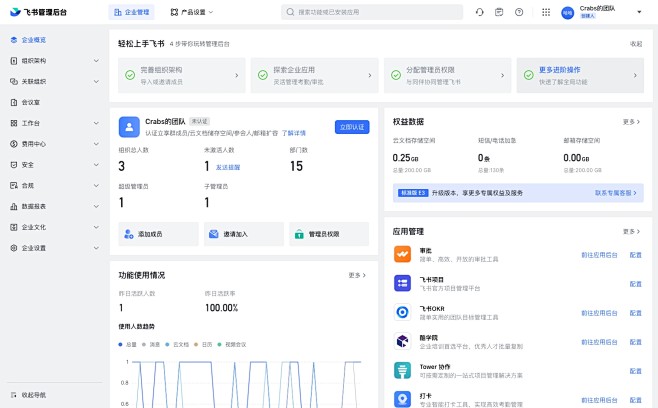
Task: Click 更多 in the 功能使用情况 panel
Action: 357,275
